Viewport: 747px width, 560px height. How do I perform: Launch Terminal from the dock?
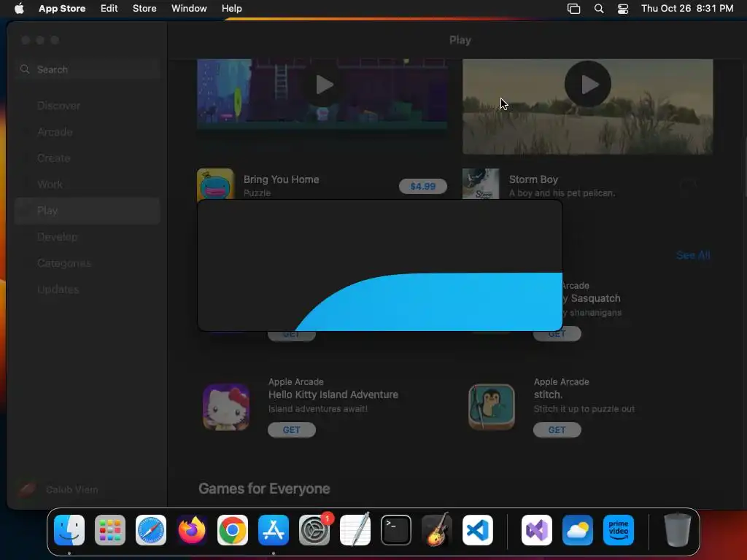coord(396,530)
